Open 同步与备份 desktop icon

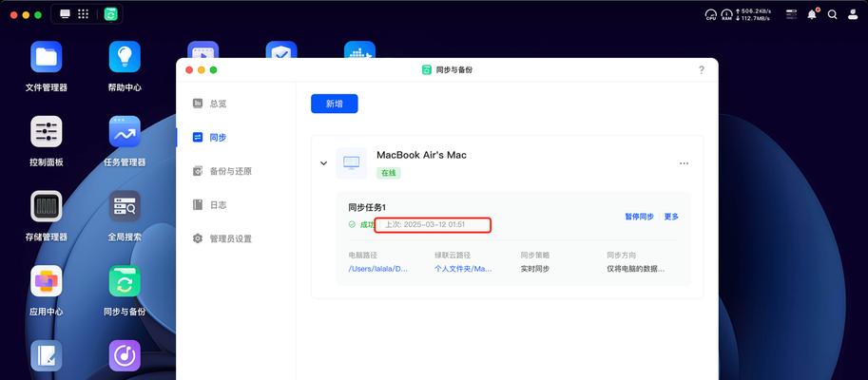pyautogui.click(x=125, y=281)
